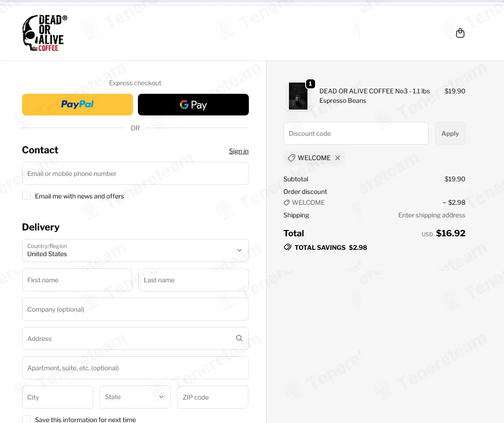This screenshot has width=504, height=423.
Task: Open the Sign in link
Action: [x=238, y=151]
